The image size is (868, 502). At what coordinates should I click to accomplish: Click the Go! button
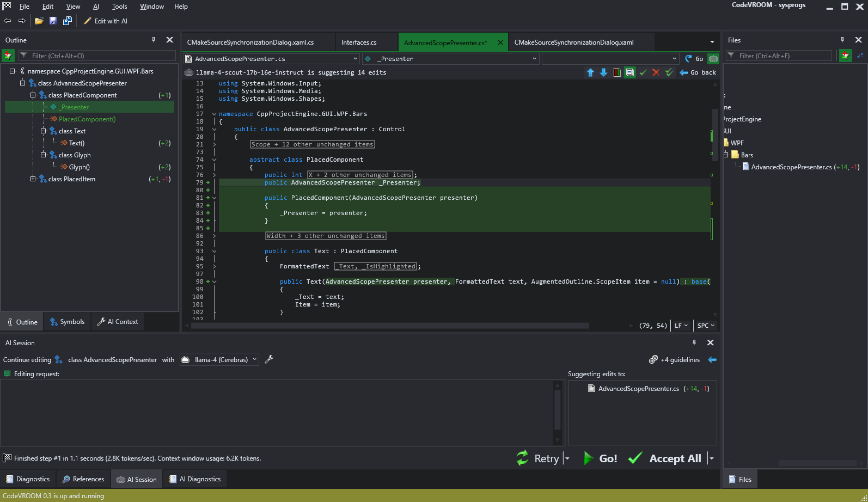pos(600,458)
